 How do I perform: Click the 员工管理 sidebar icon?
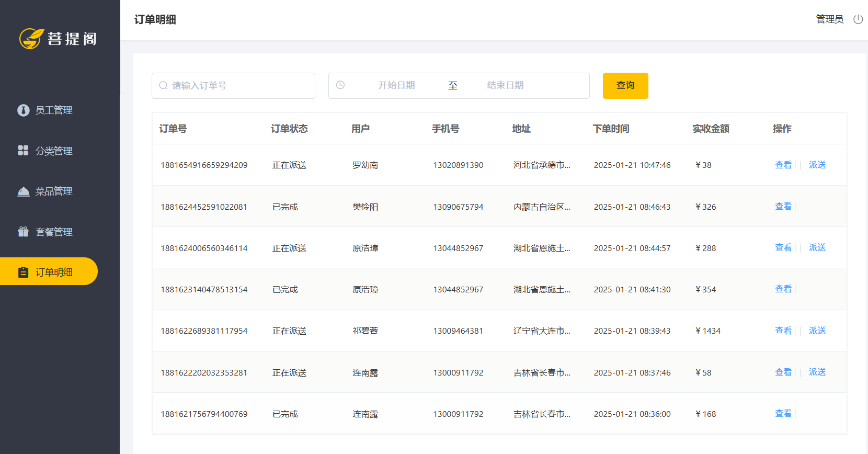23,110
